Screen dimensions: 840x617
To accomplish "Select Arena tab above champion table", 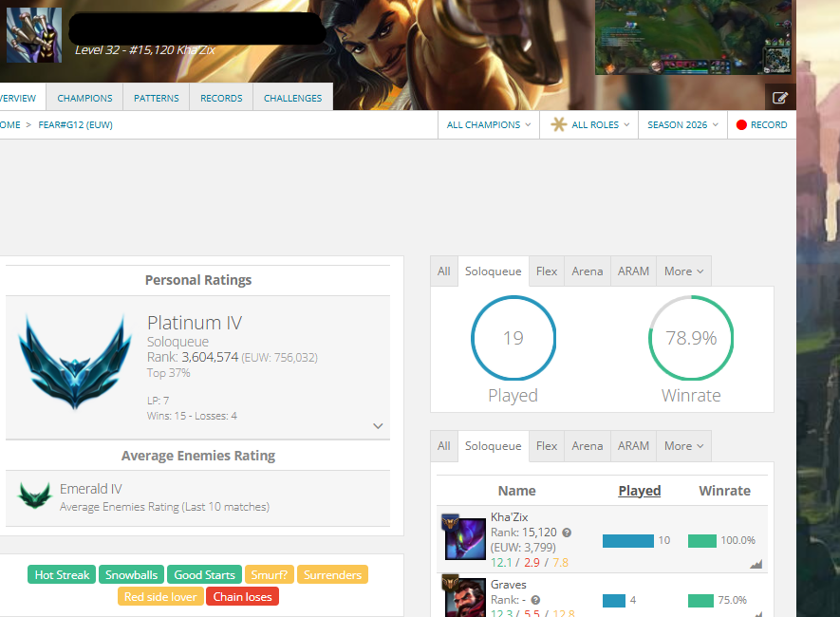I will pos(588,446).
